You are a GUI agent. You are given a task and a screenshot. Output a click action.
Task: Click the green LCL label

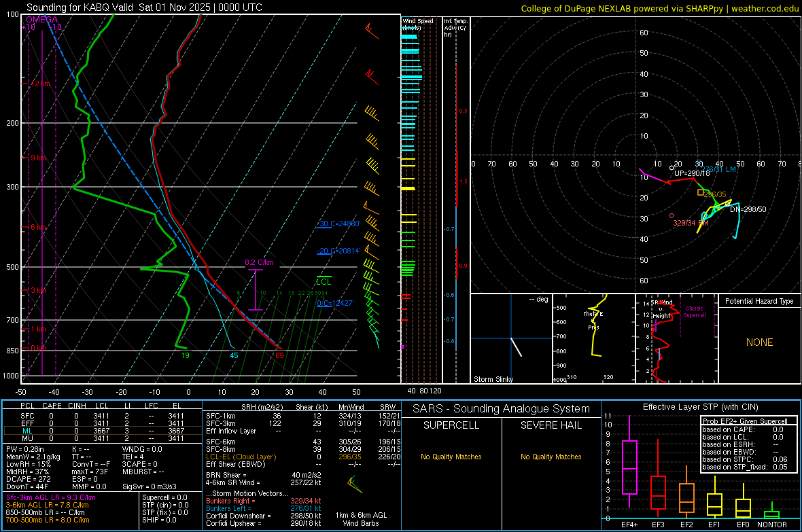point(324,282)
